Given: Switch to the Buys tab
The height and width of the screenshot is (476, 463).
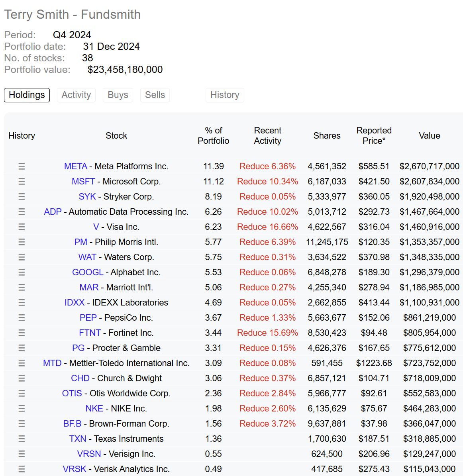Looking at the screenshot, I should [118, 95].
